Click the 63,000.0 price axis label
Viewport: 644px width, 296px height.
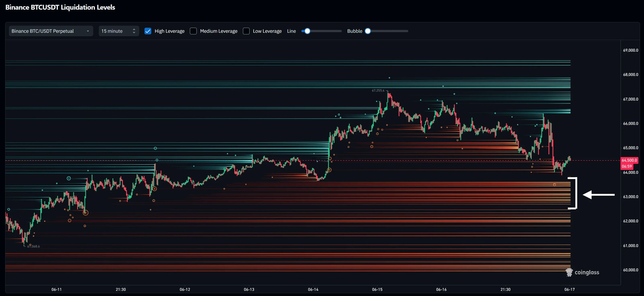[631, 197]
